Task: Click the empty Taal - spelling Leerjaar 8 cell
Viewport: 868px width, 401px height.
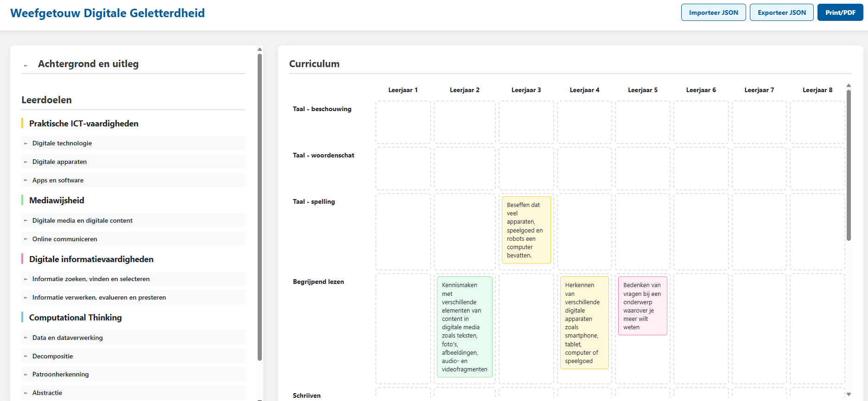Action: click(817, 232)
